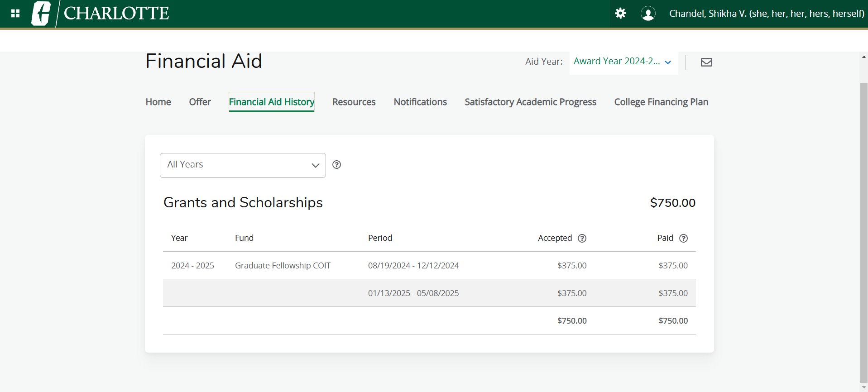The height and width of the screenshot is (392, 868).
Task: Open the settings gear icon
Action: (x=620, y=14)
